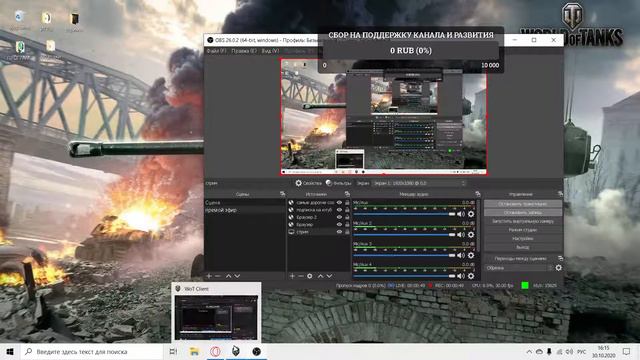The width and height of the screenshot is (640, 360).
Task: Open OBS Settings 'Настройки' button
Action: [522, 238]
